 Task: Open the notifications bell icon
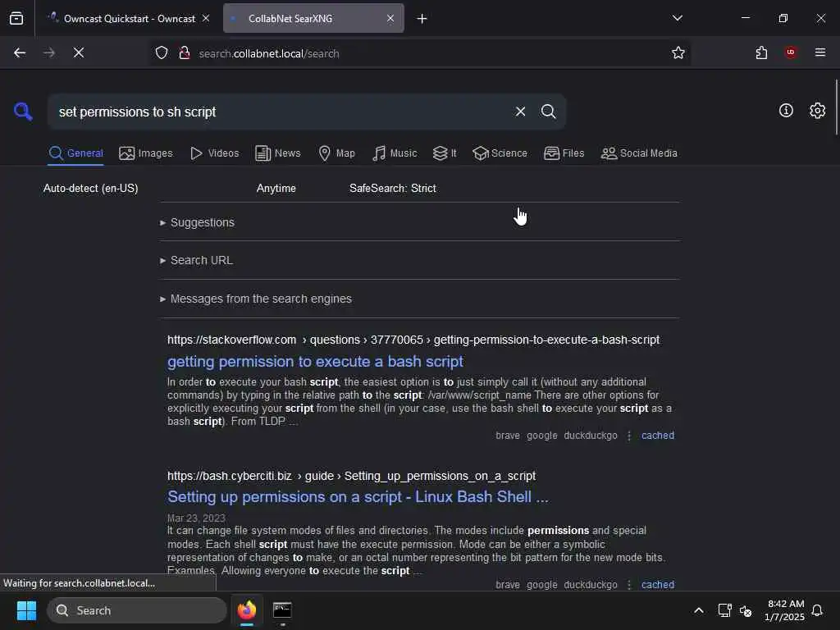[x=817, y=610]
